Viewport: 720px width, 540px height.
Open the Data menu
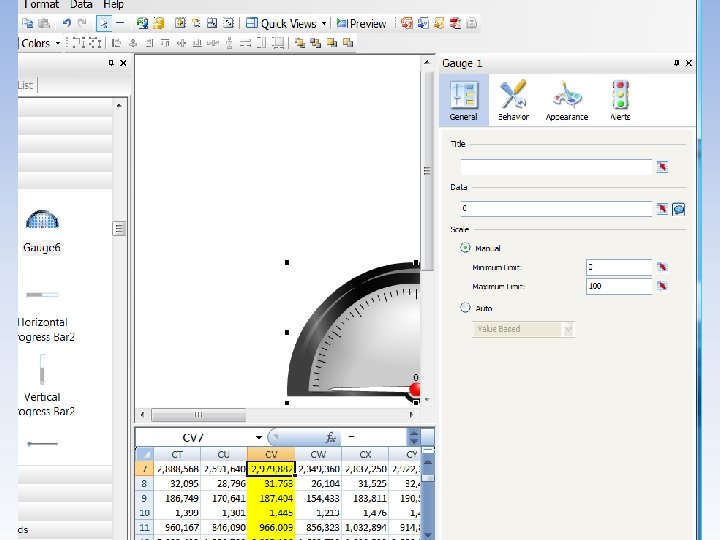click(x=81, y=5)
